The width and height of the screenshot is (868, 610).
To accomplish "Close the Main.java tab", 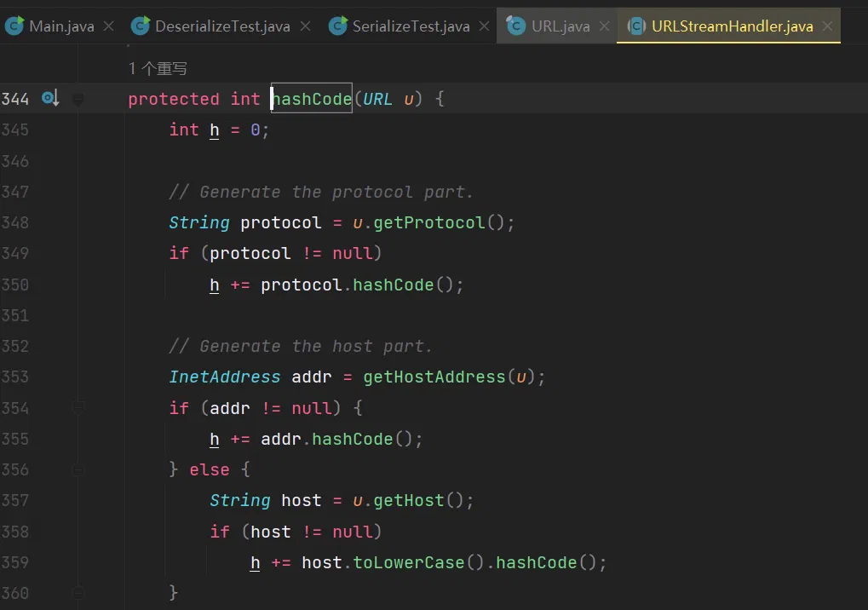I will pos(108,26).
